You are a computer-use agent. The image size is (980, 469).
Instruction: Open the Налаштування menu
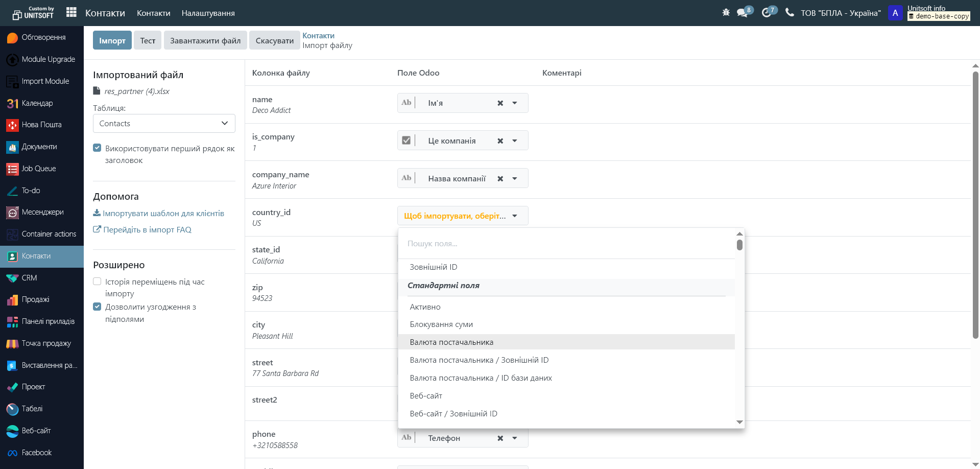208,13
